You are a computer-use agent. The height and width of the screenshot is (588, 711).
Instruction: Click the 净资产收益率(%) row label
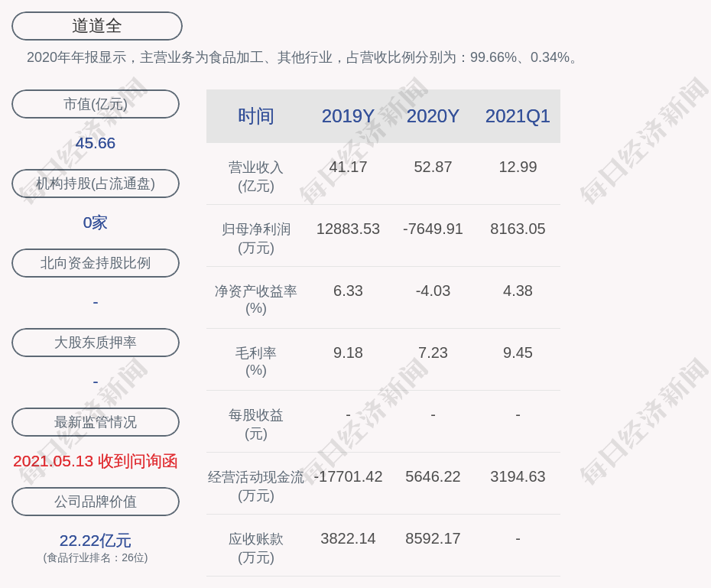click(x=256, y=300)
